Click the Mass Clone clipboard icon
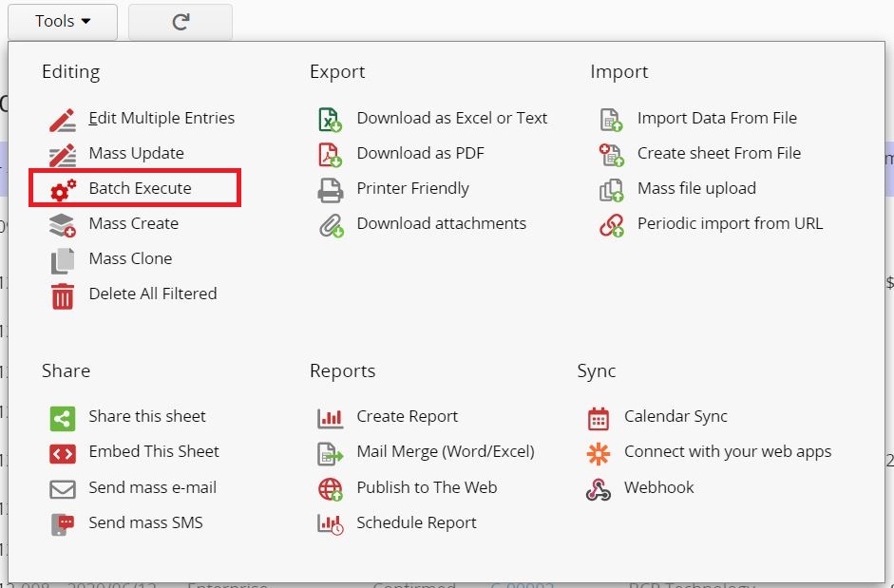The height and width of the screenshot is (588, 894). pos(63,258)
